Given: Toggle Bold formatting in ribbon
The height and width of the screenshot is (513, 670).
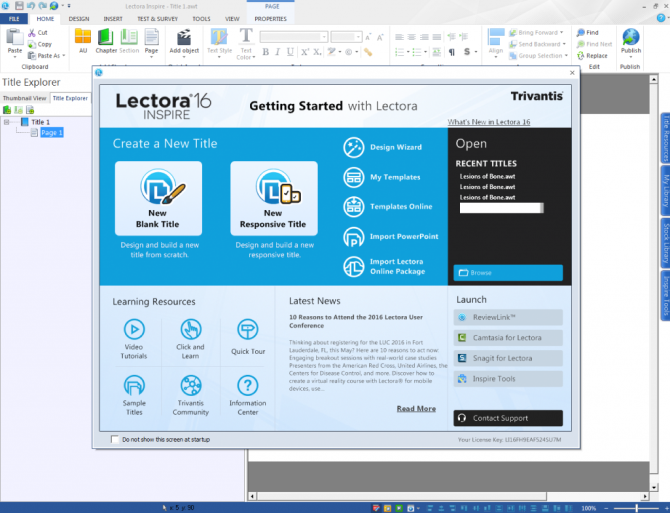Looking at the screenshot, I should pos(266,52).
